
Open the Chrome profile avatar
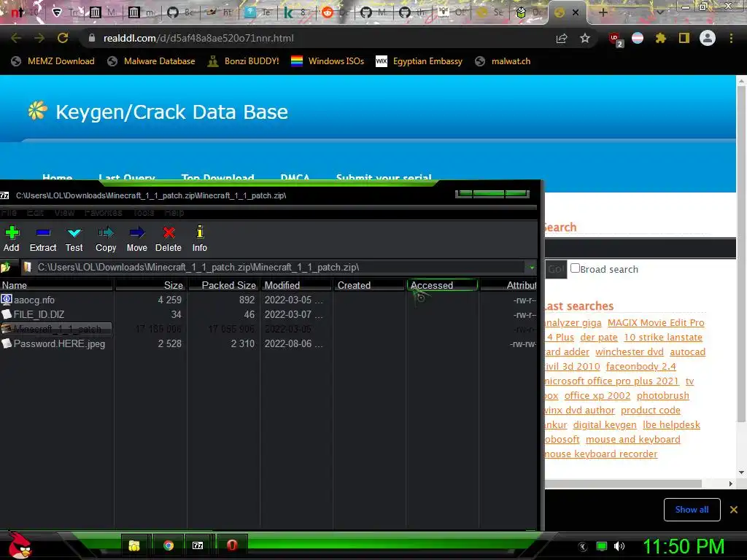708,38
